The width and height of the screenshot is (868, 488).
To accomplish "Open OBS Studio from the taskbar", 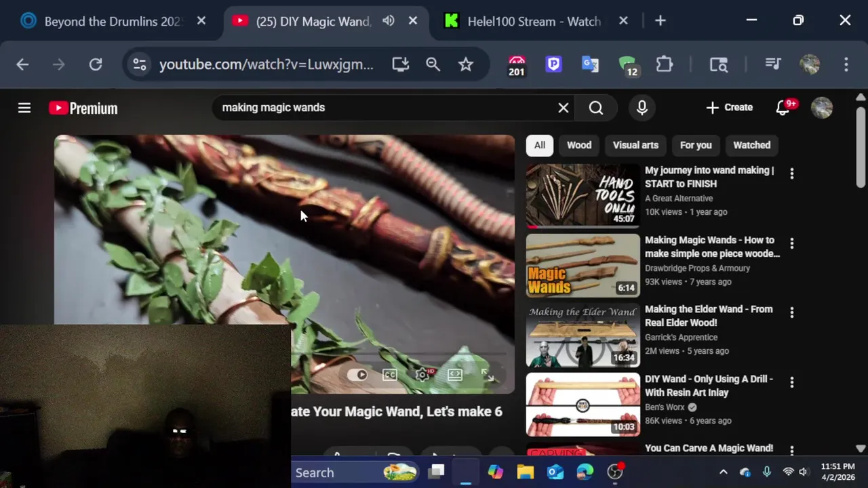I will pos(615,472).
